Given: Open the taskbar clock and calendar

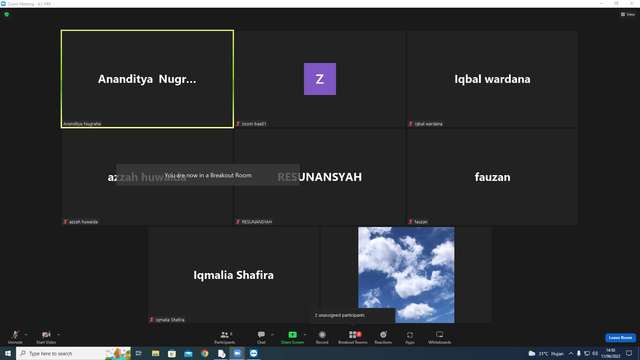Looking at the screenshot, I should pos(610,353).
